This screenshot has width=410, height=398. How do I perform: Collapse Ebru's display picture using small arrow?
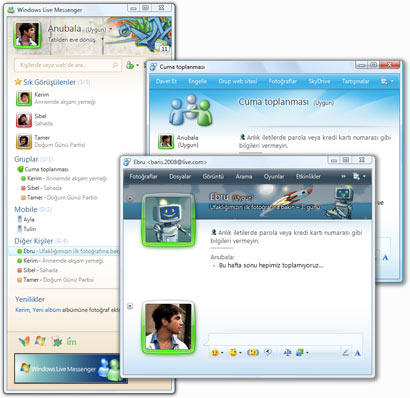pos(130,198)
